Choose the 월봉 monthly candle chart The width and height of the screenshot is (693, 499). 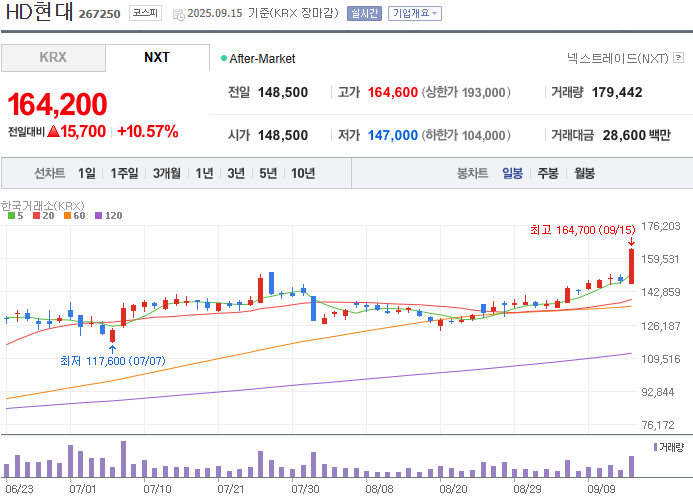tap(584, 173)
